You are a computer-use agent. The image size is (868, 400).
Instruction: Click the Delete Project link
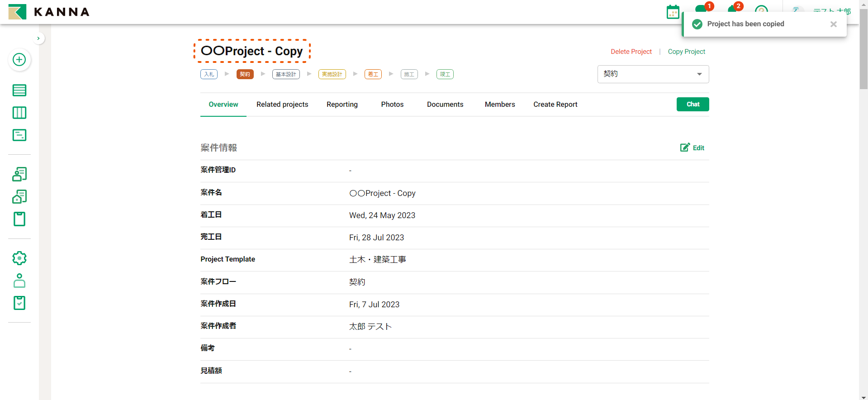pyautogui.click(x=631, y=52)
